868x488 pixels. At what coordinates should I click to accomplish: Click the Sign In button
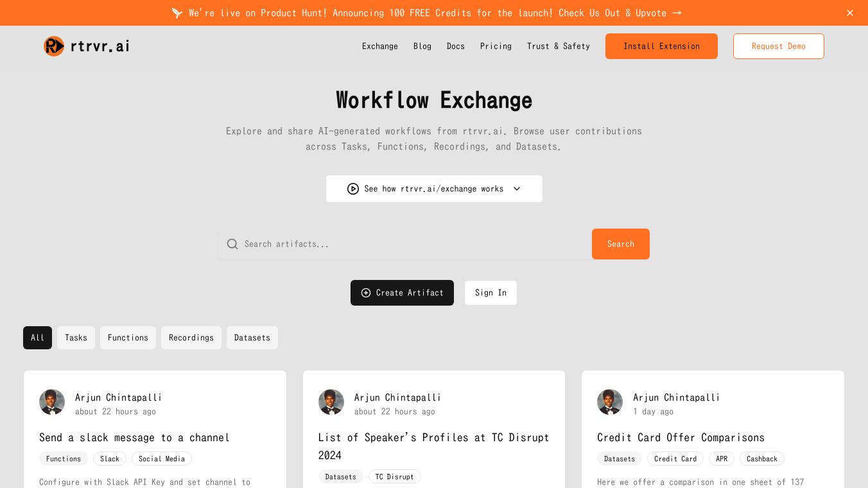pos(490,293)
